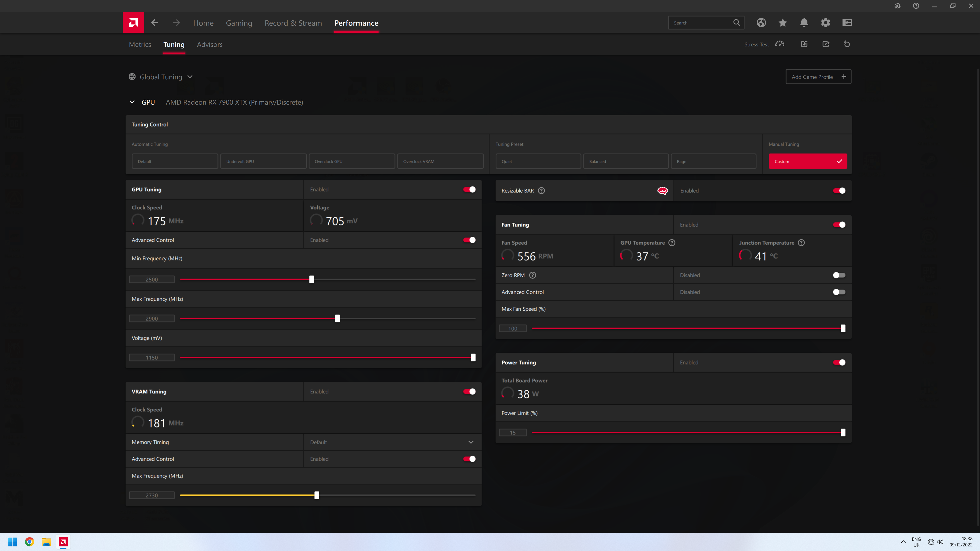980x551 pixels.
Task: Click the AMD logo home icon
Action: (133, 22)
